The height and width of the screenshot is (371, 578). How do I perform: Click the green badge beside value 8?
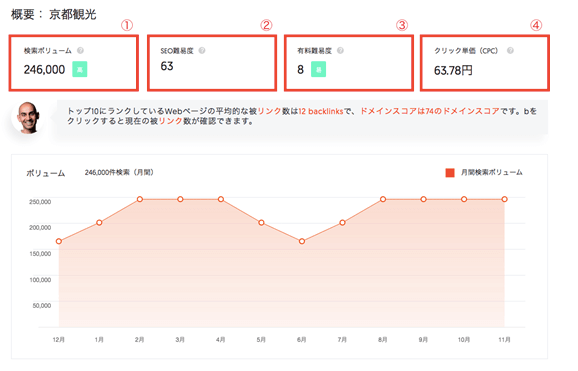[x=318, y=69]
